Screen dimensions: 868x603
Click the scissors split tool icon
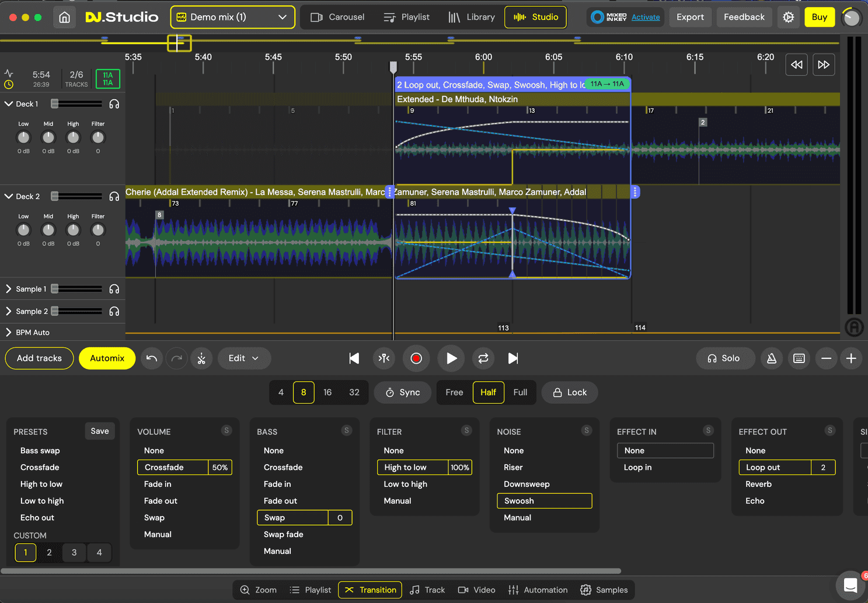201,358
